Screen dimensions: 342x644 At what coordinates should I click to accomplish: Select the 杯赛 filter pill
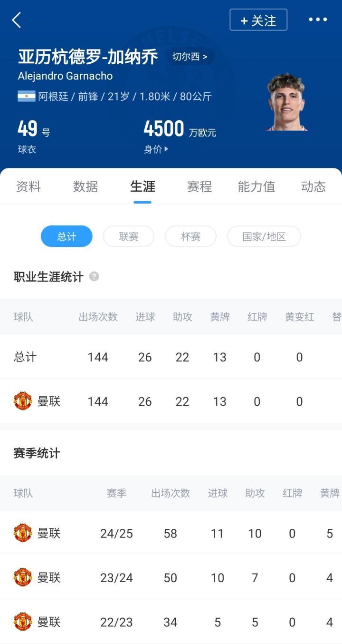(190, 236)
